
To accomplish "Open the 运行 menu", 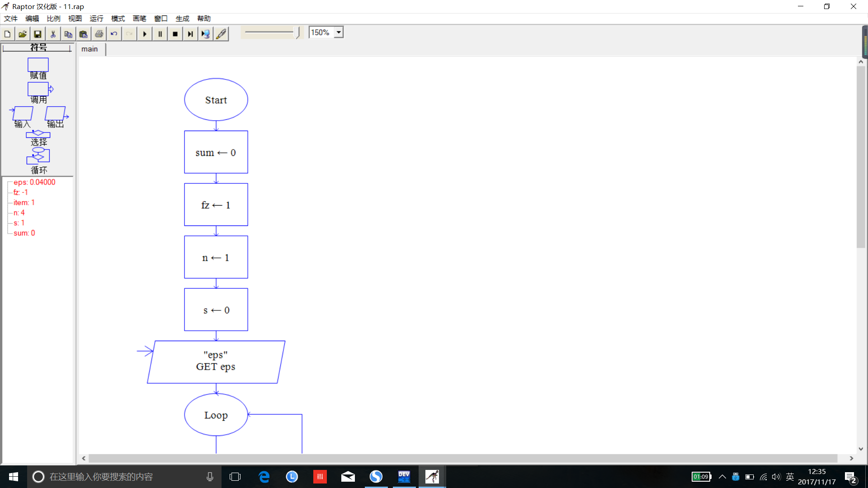I will pos(97,19).
